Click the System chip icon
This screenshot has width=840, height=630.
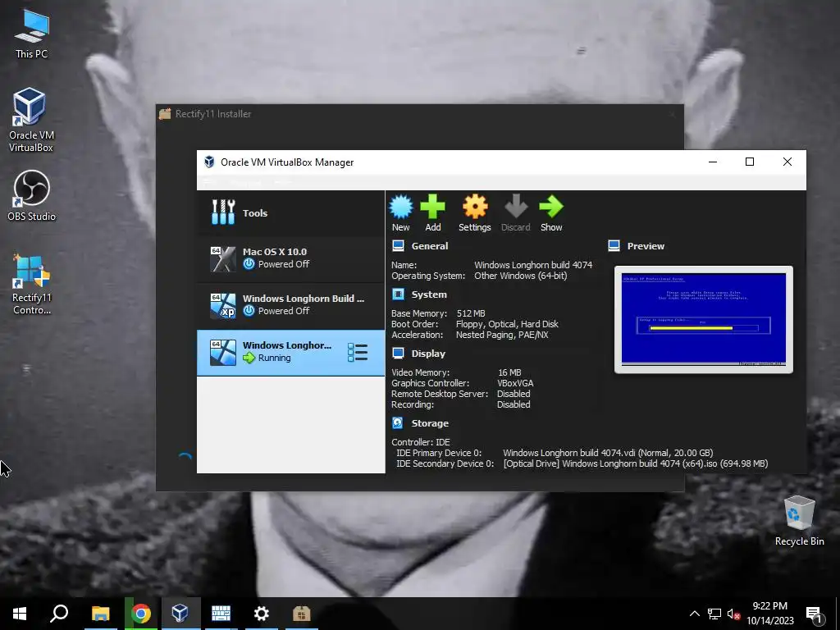click(398, 294)
